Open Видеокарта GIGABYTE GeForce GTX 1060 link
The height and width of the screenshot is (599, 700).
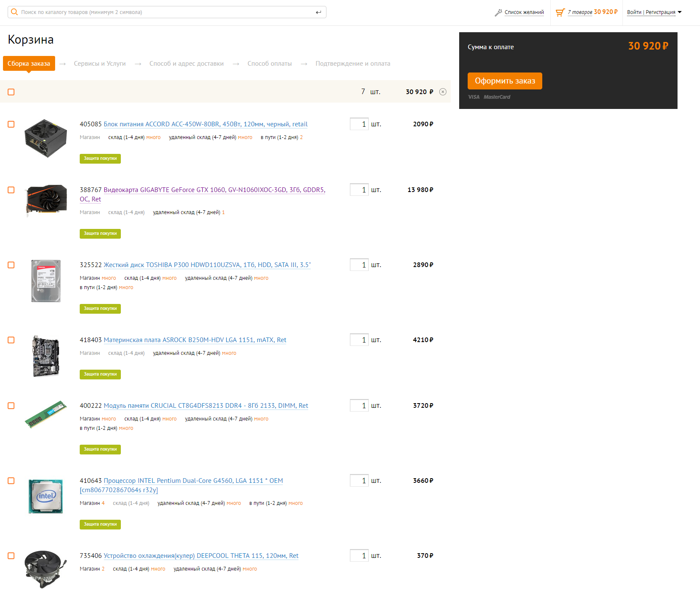[203, 195]
